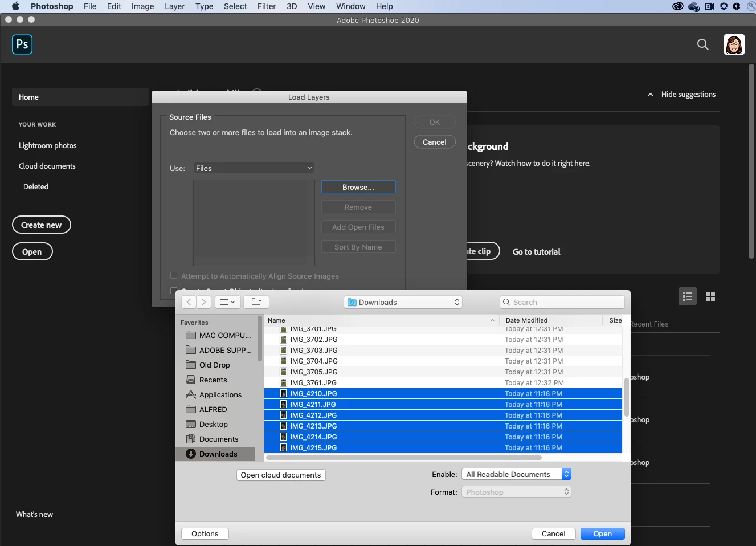Open the user profile avatar
The width and height of the screenshot is (756, 546).
click(x=734, y=44)
